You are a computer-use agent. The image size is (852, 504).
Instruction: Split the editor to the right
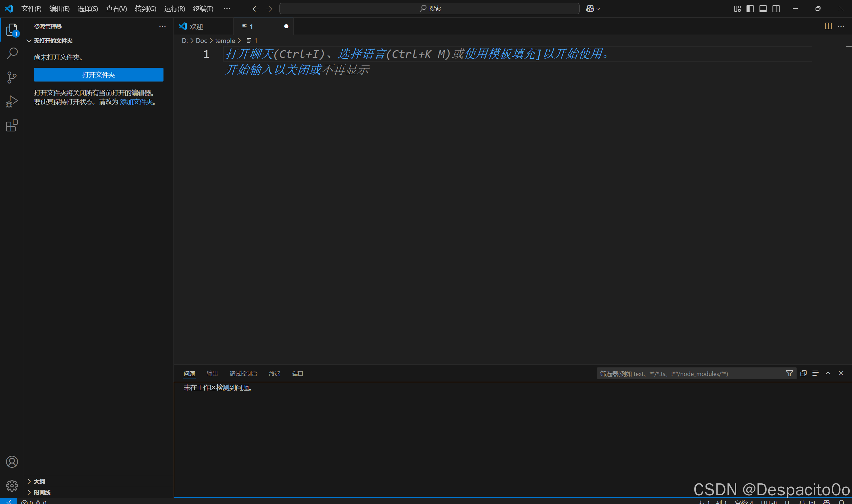tap(828, 26)
